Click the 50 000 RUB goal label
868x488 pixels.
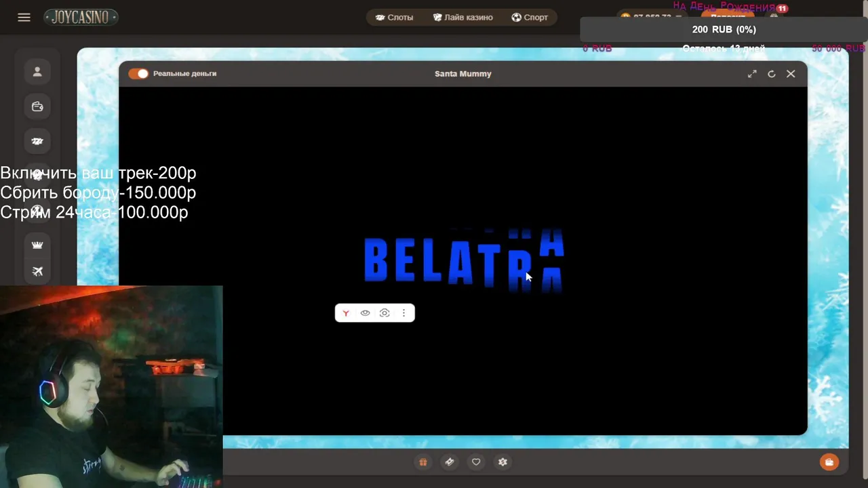(838, 48)
